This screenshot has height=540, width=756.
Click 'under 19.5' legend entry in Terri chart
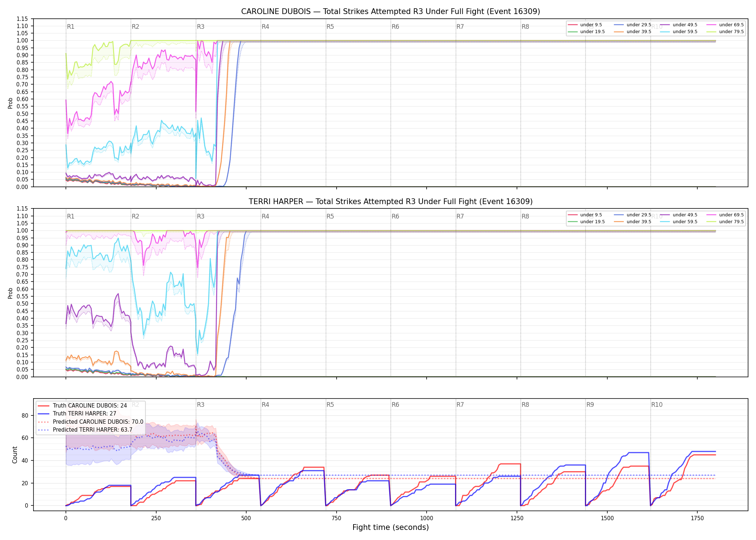point(586,222)
